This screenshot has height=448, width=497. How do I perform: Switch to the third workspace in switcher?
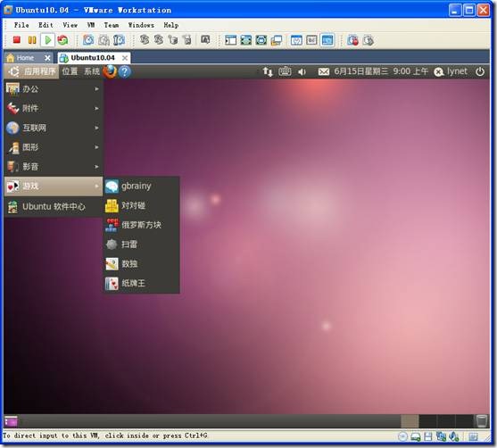coord(446,421)
